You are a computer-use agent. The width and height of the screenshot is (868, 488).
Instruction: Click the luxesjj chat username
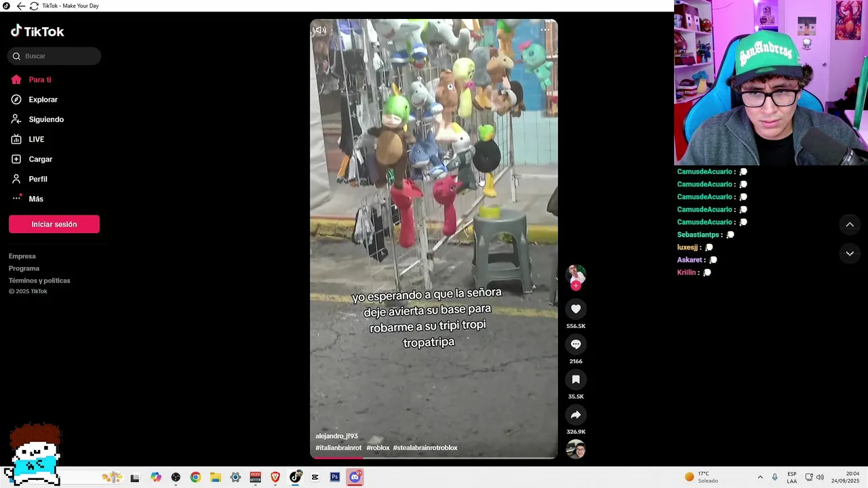click(688, 248)
